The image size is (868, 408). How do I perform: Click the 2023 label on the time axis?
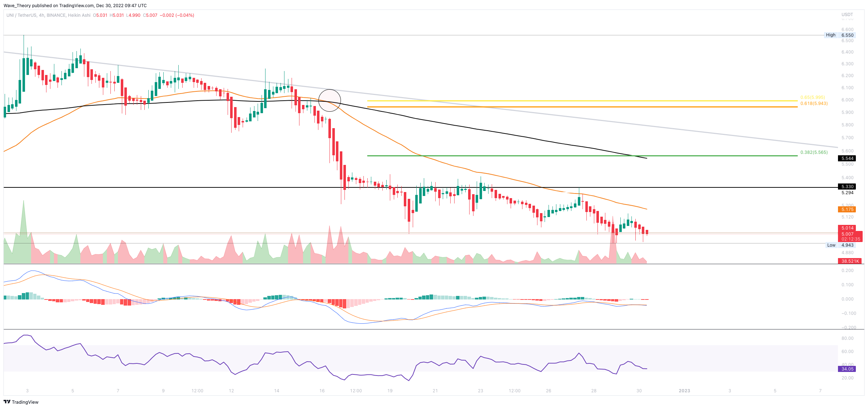pos(684,391)
